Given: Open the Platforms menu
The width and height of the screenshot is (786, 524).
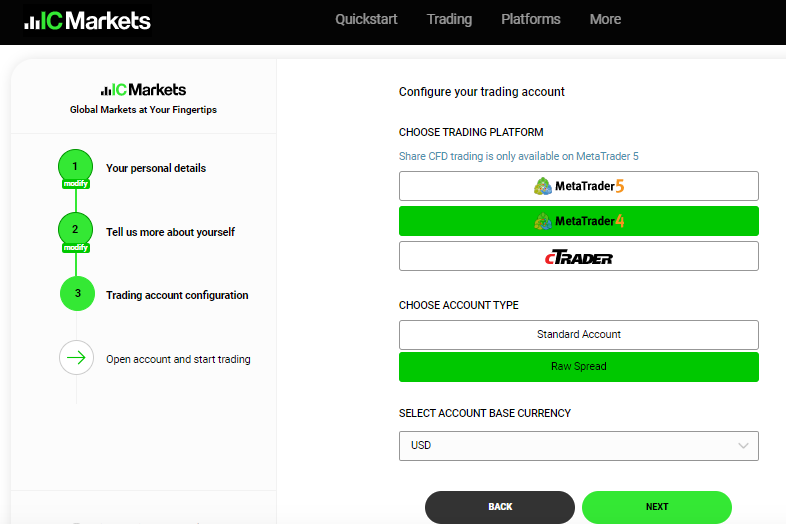Looking at the screenshot, I should (x=530, y=19).
